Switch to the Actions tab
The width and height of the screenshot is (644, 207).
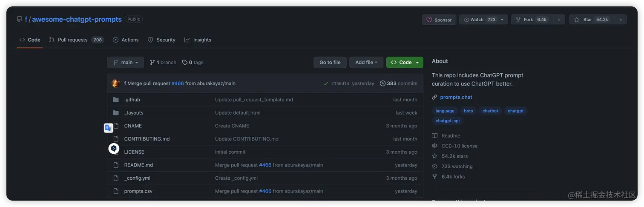pyautogui.click(x=126, y=40)
